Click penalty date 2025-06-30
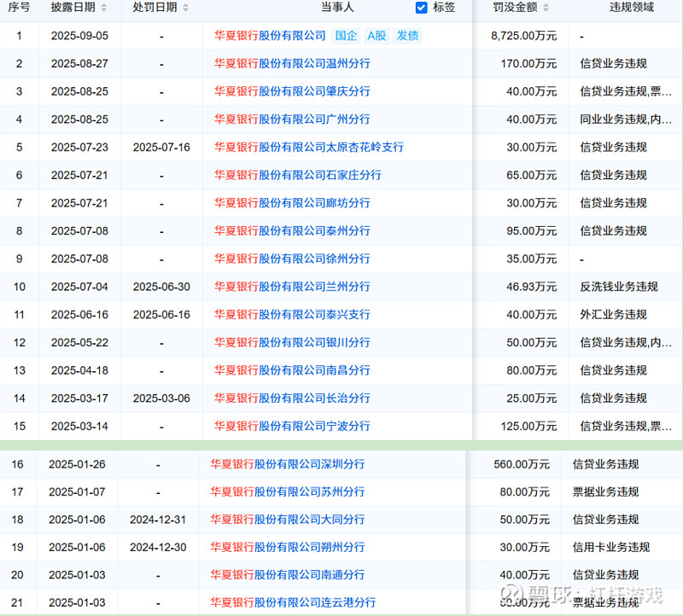Screen dimensions: 683x616 [x=161, y=287]
